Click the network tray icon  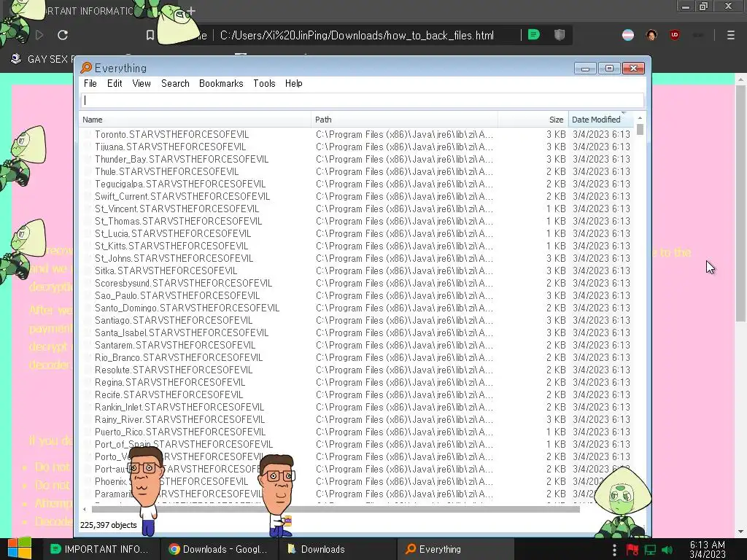point(650,550)
